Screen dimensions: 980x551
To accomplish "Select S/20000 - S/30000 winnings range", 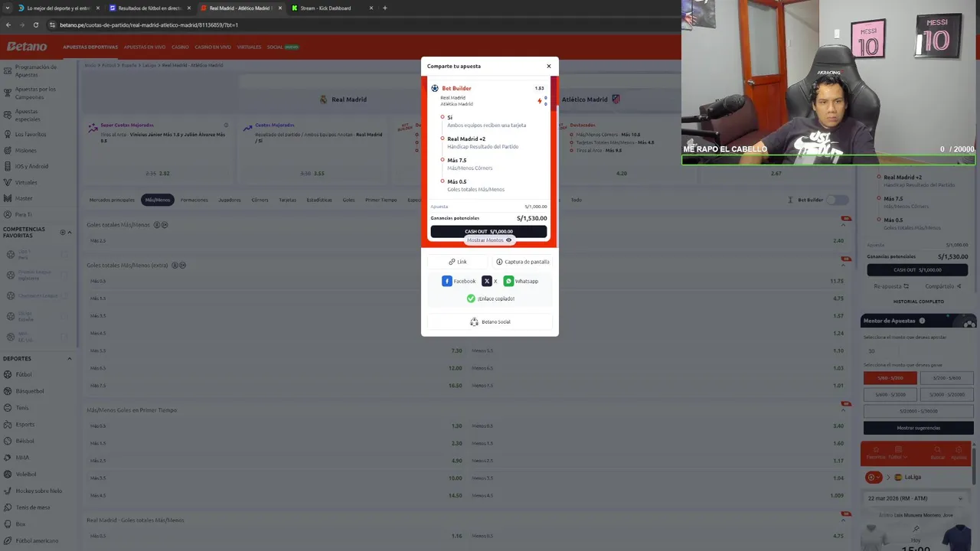I will tap(918, 411).
